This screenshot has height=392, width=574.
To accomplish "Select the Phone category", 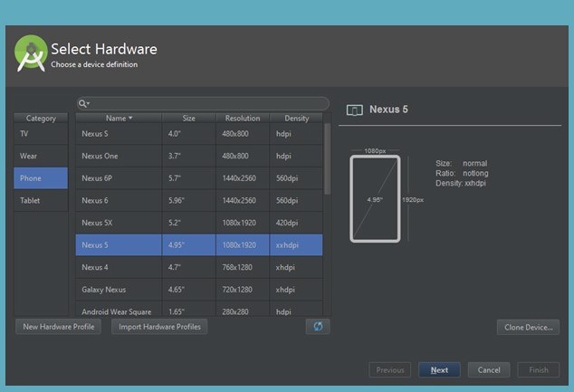I will (x=41, y=178).
